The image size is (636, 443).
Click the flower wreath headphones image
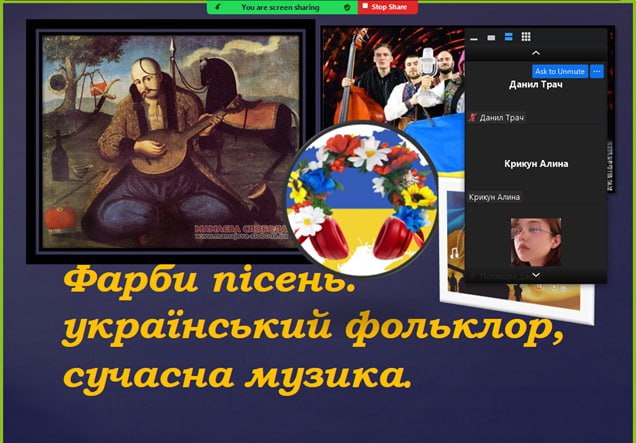pyautogui.click(x=362, y=200)
